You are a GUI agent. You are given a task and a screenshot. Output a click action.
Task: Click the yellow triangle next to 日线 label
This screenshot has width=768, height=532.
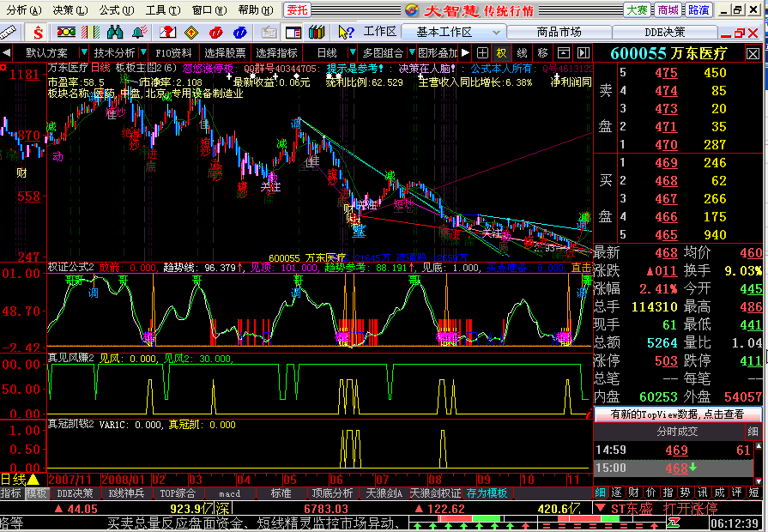(x=33, y=479)
